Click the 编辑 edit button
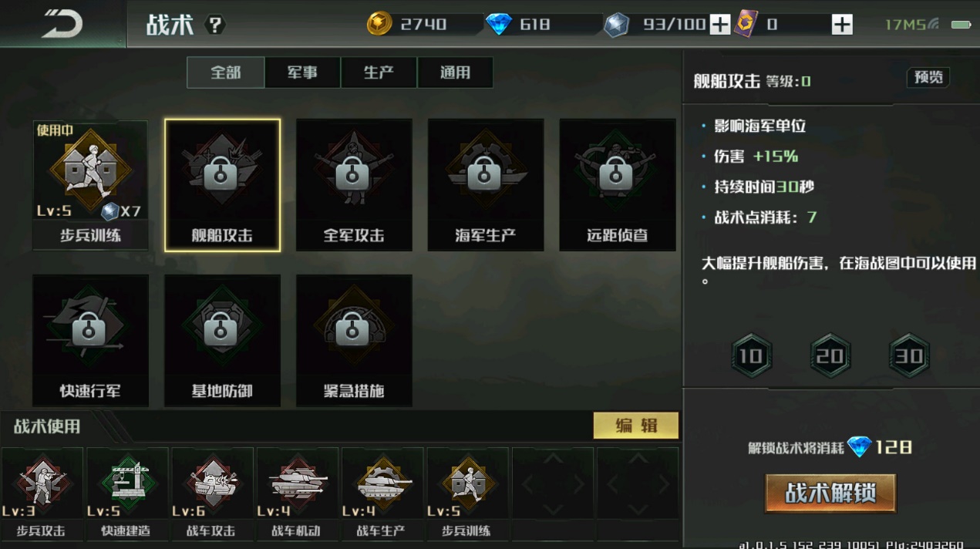The height and width of the screenshot is (549, 980). point(636,426)
